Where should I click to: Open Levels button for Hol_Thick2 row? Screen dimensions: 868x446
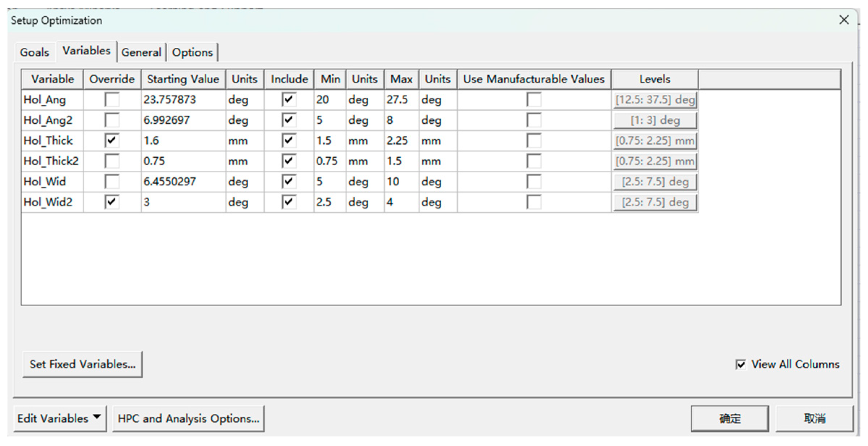pos(655,161)
